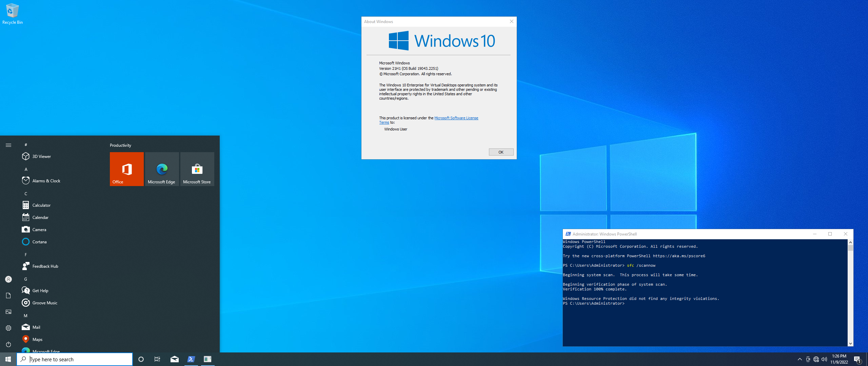The height and width of the screenshot is (366, 868).
Task: Click volume speaker tray icon
Action: [824, 359]
